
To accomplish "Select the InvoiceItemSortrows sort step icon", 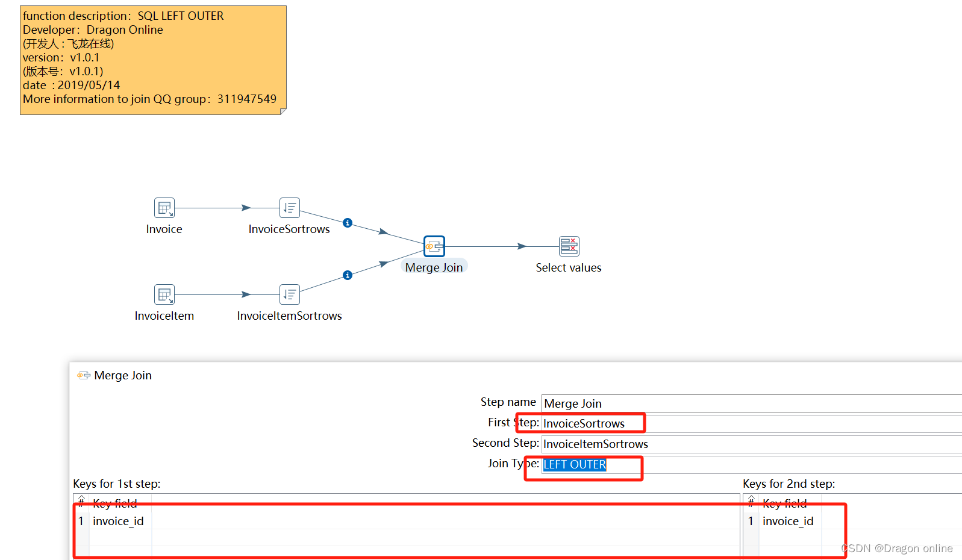I will point(290,294).
